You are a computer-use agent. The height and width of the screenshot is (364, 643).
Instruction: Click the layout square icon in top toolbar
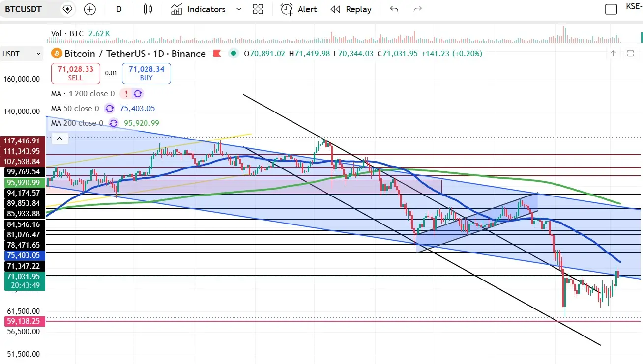611,9
